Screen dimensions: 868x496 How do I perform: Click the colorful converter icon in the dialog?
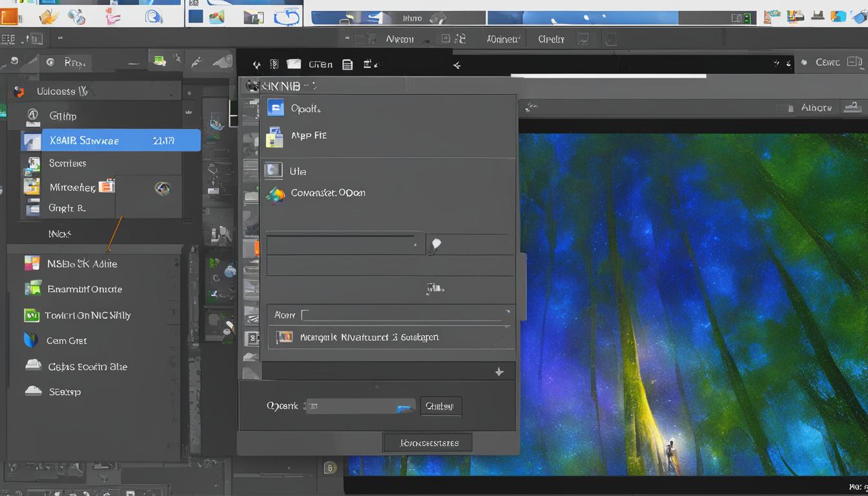point(275,193)
